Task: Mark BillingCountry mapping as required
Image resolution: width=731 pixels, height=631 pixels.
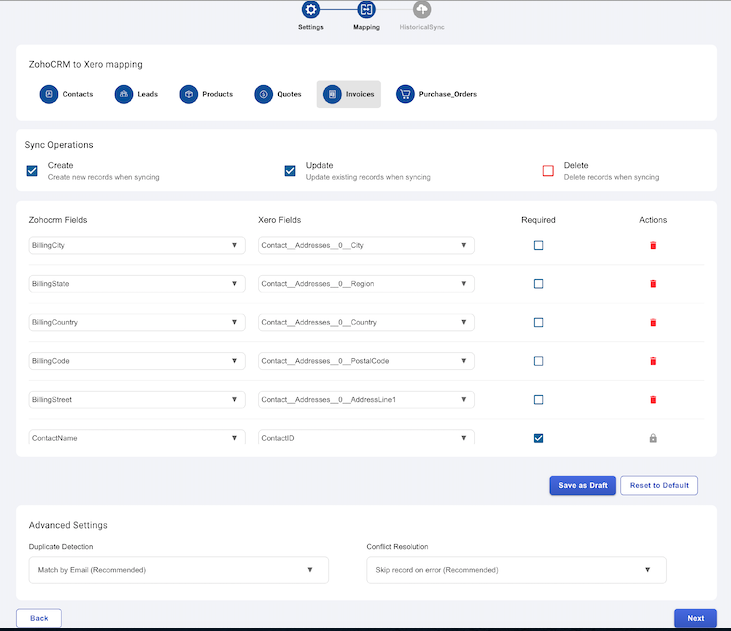Action: coord(538,322)
